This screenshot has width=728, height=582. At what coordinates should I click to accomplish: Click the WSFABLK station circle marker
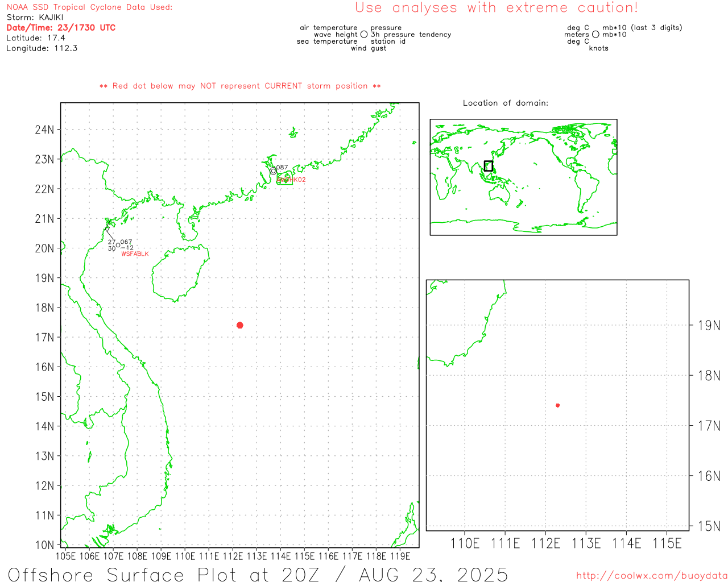pos(118,245)
